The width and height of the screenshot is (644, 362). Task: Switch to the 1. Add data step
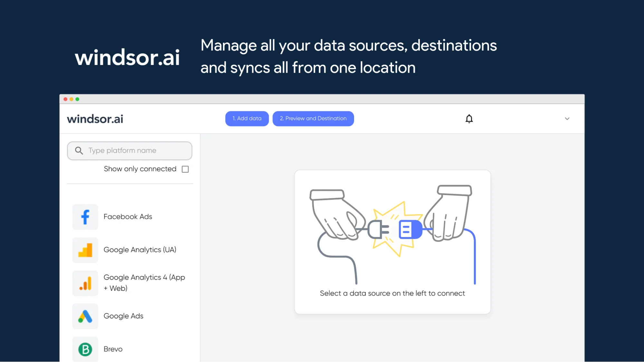click(x=247, y=118)
